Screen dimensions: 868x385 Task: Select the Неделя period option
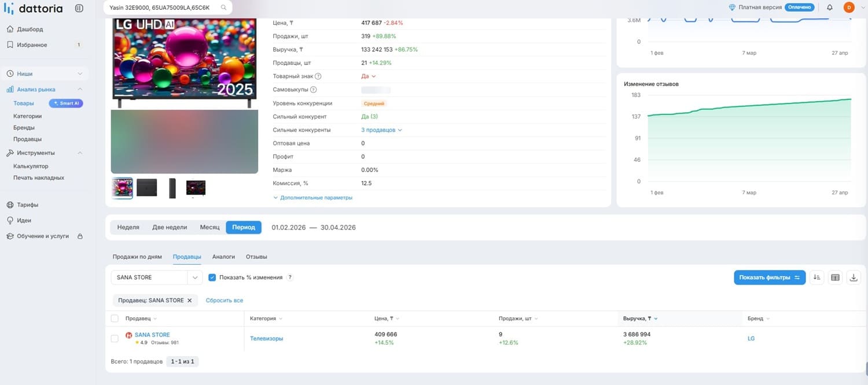point(128,227)
